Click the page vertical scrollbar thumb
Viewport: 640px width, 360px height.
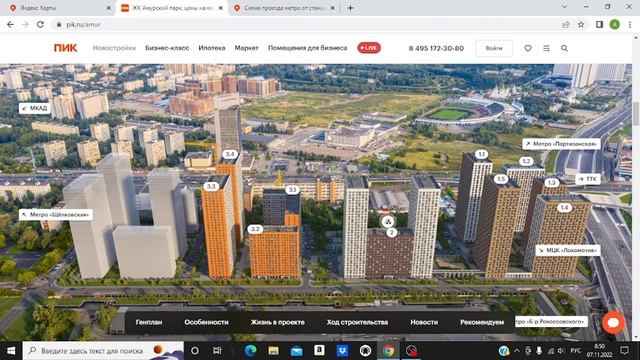pyautogui.click(x=636, y=113)
